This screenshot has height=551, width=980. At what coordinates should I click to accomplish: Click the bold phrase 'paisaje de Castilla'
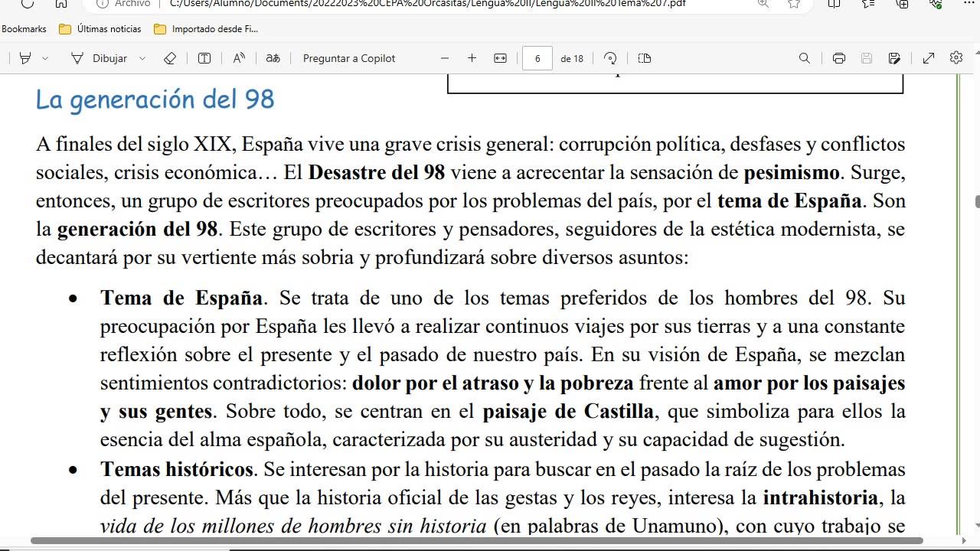[568, 411]
